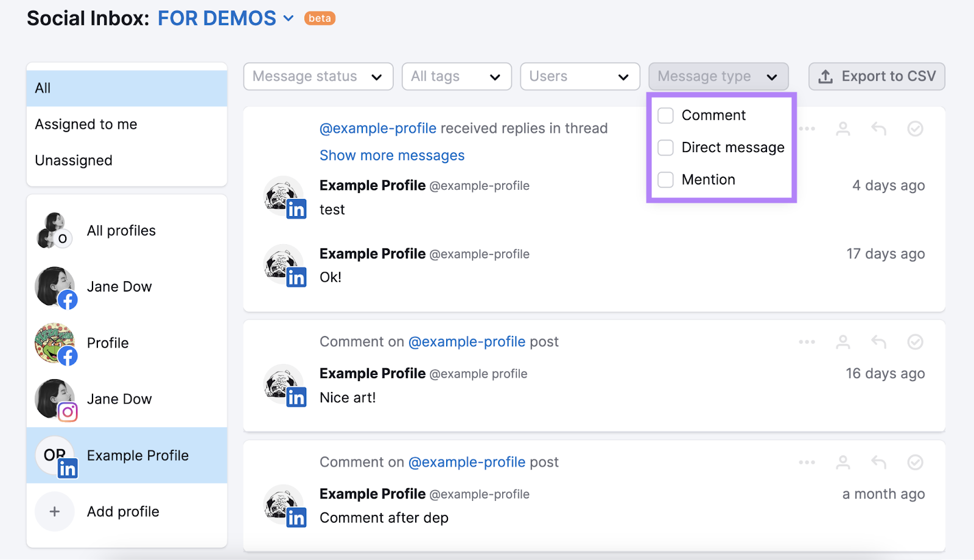This screenshot has height=560, width=974.
Task: Export the inbox to CSV
Action: click(876, 76)
